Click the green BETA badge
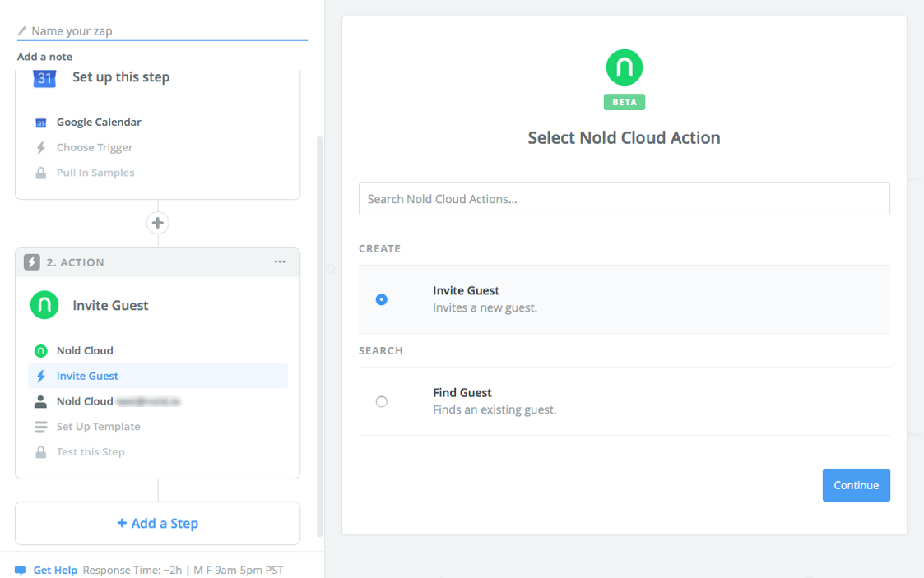 pyautogui.click(x=624, y=103)
